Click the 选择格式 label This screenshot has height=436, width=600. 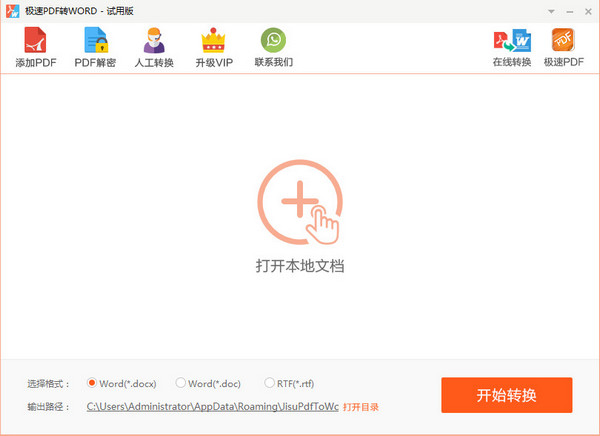(x=49, y=384)
